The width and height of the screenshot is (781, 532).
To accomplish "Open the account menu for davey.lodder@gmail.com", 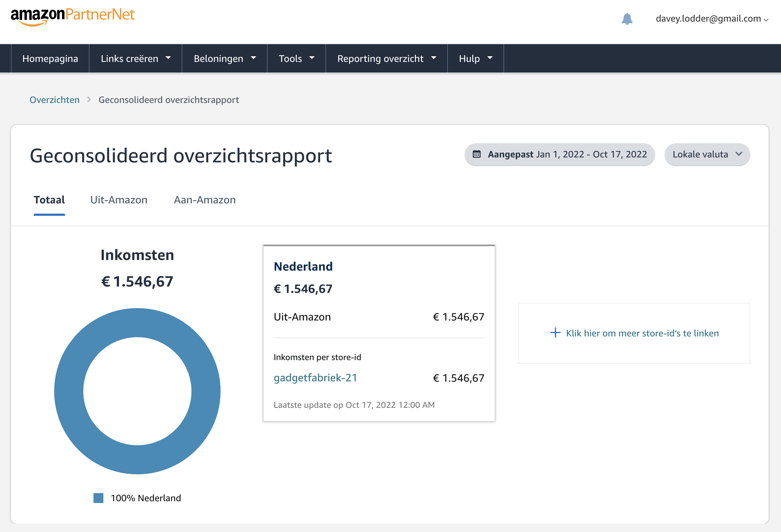I will pyautogui.click(x=712, y=19).
